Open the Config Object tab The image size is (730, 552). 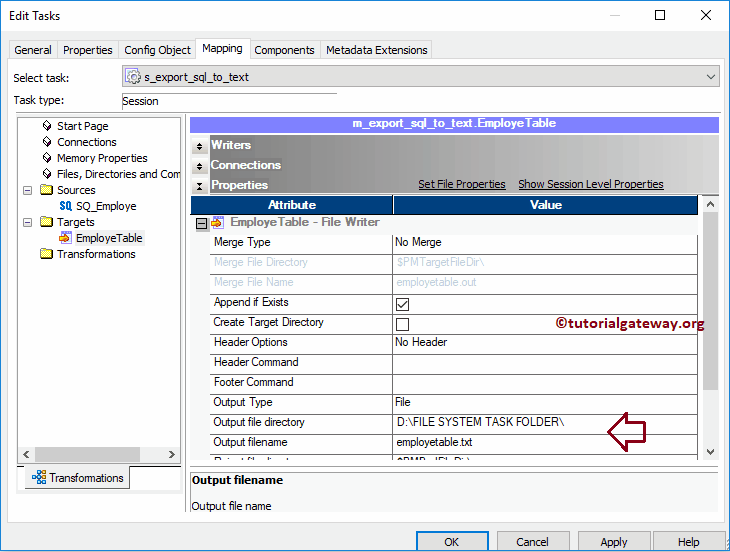click(x=157, y=50)
